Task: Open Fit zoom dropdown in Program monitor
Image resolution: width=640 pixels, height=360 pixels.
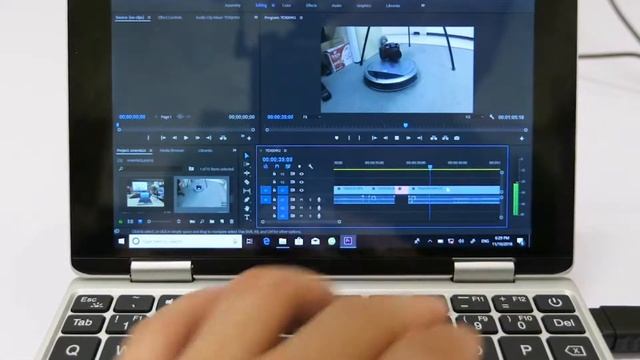Action: (312, 117)
